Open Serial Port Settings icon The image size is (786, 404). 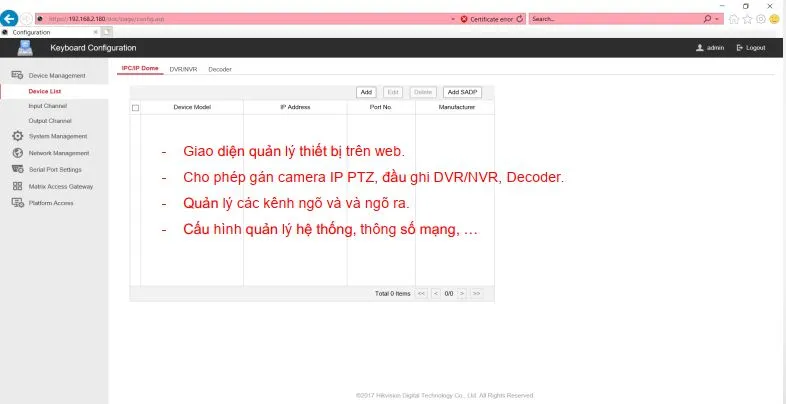17,169
